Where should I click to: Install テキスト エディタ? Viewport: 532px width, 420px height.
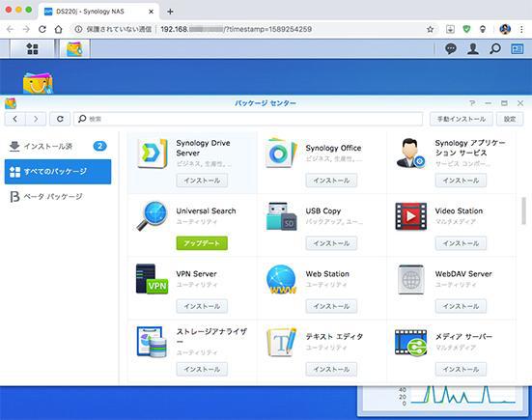[331, 369]
